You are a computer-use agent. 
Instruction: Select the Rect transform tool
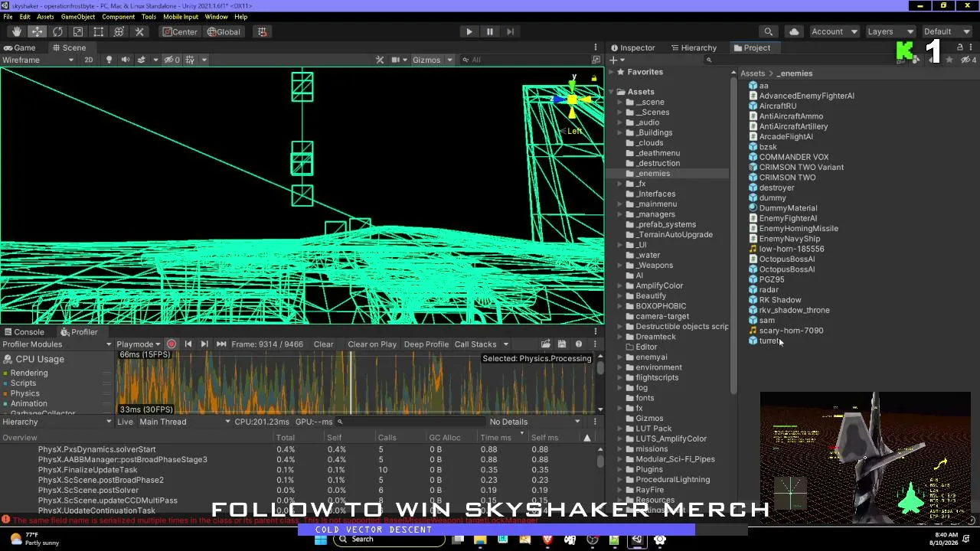99,31
